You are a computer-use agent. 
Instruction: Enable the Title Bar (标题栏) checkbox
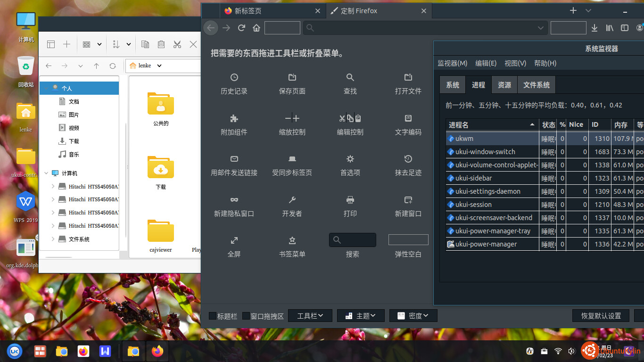213,316
